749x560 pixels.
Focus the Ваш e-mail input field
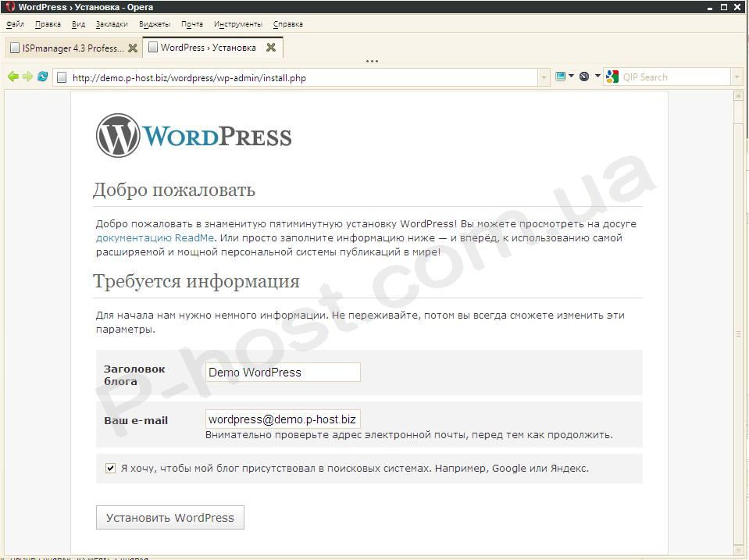283,419
